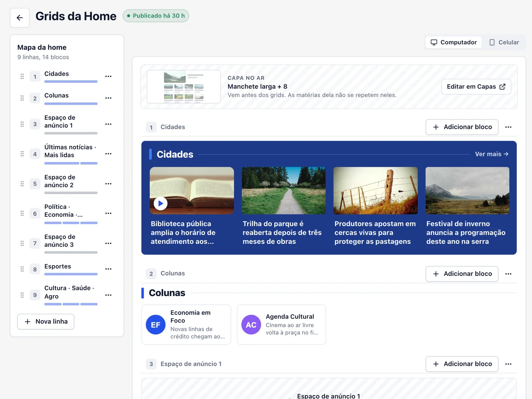
Task: Switch preview to Computador
Action: click(454, 43)
